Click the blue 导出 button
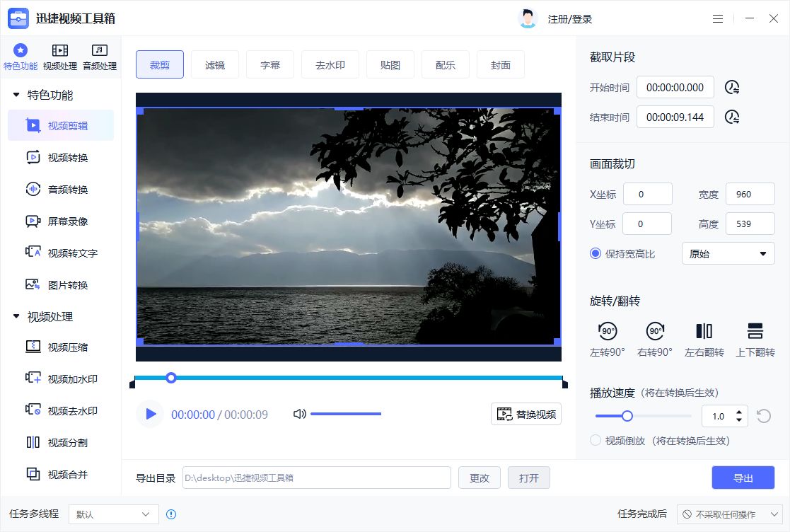The width and height of the screenshot is (790, 532). 743,478
